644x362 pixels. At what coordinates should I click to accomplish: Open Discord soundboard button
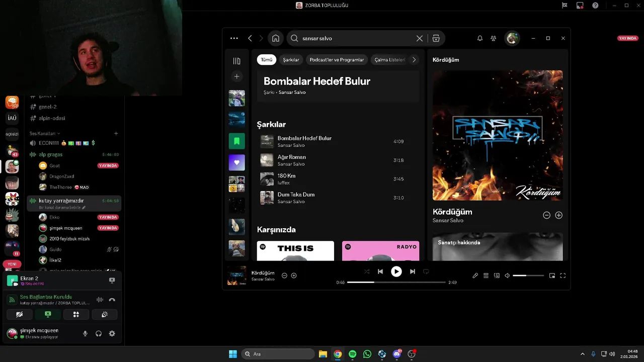105,314
